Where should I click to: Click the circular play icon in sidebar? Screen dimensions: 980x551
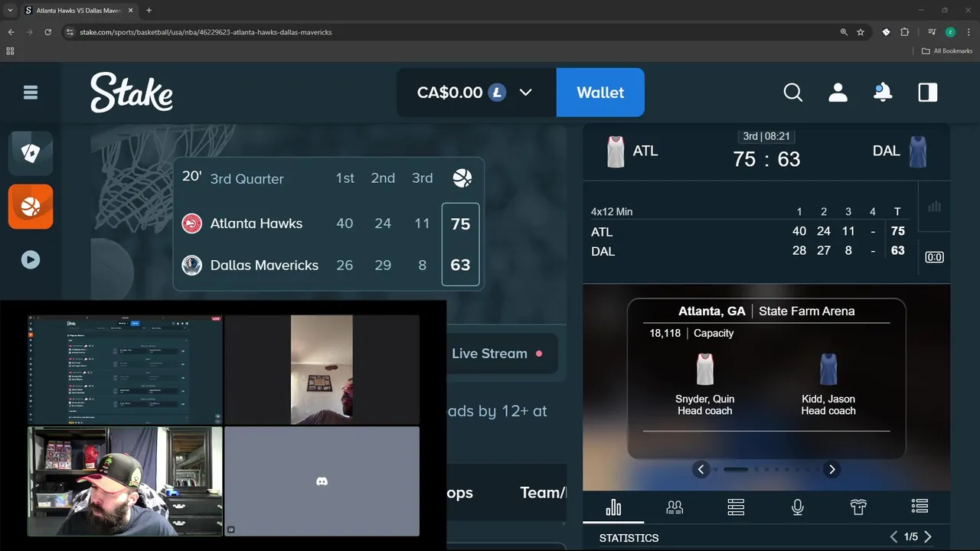pos(31,259)
